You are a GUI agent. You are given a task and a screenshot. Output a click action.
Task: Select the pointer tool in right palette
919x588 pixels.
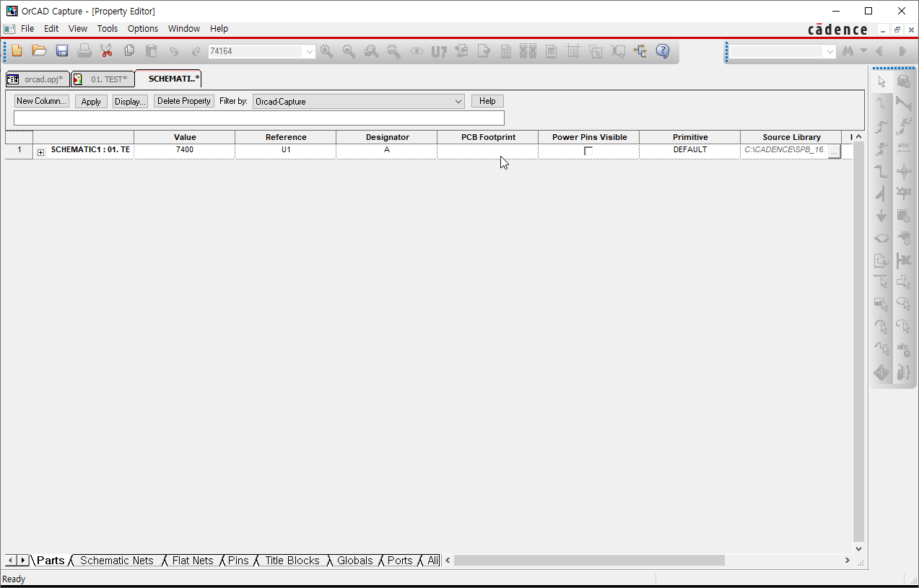pyautogui.click(x=881, y=82)
